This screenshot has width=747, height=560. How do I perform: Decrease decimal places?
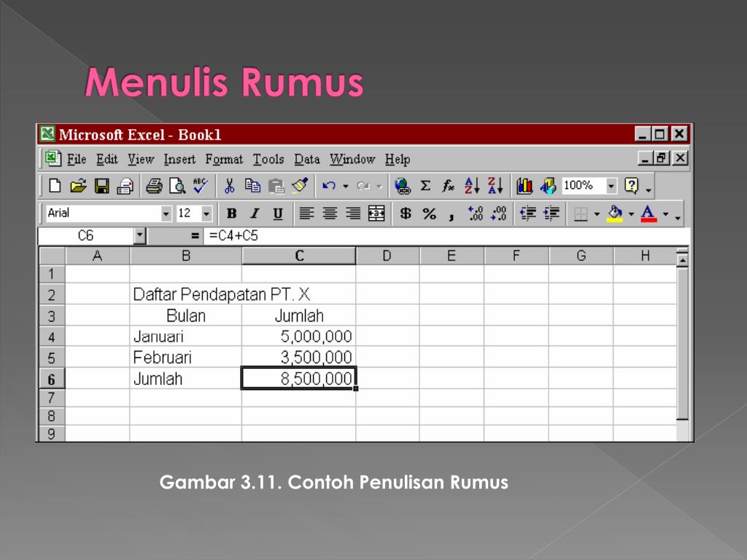pyautogui.click(x=499, y=214)
